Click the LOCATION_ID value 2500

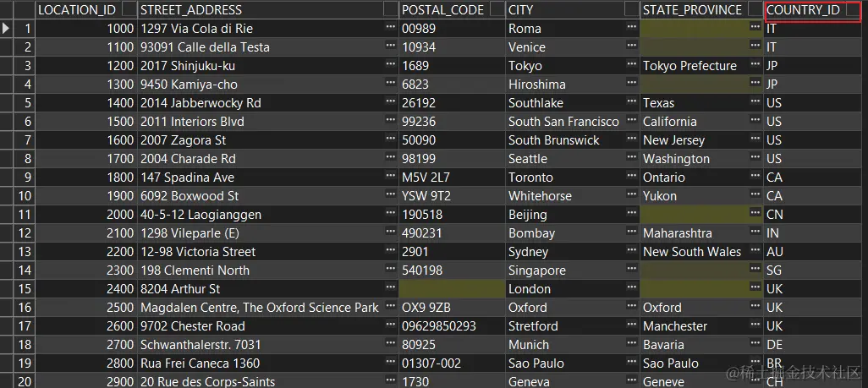click(x=121, y=307)
